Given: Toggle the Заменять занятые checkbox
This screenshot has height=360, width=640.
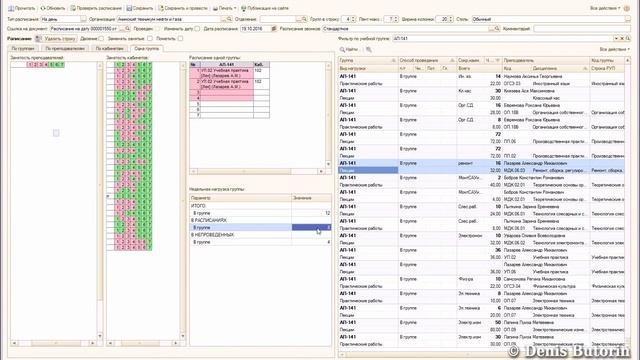Looking at the screenshot, I should point(150,39).
